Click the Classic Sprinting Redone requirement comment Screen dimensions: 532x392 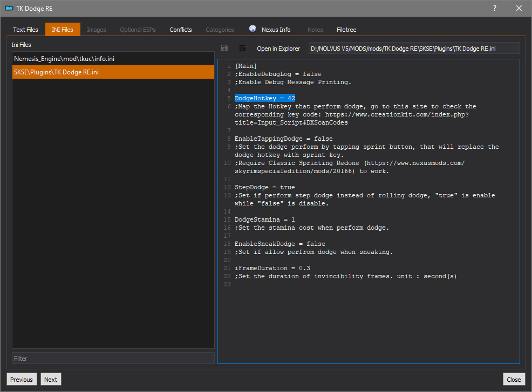[350, 167]
